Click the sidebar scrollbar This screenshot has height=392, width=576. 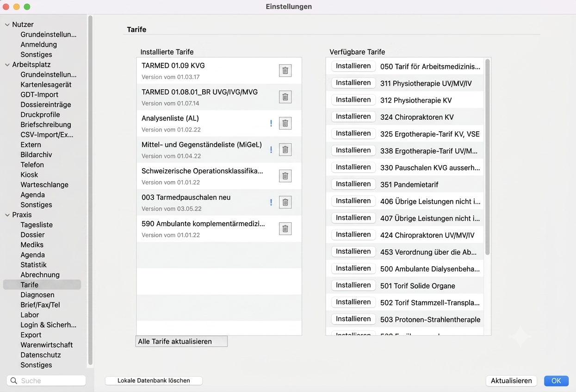90,190
